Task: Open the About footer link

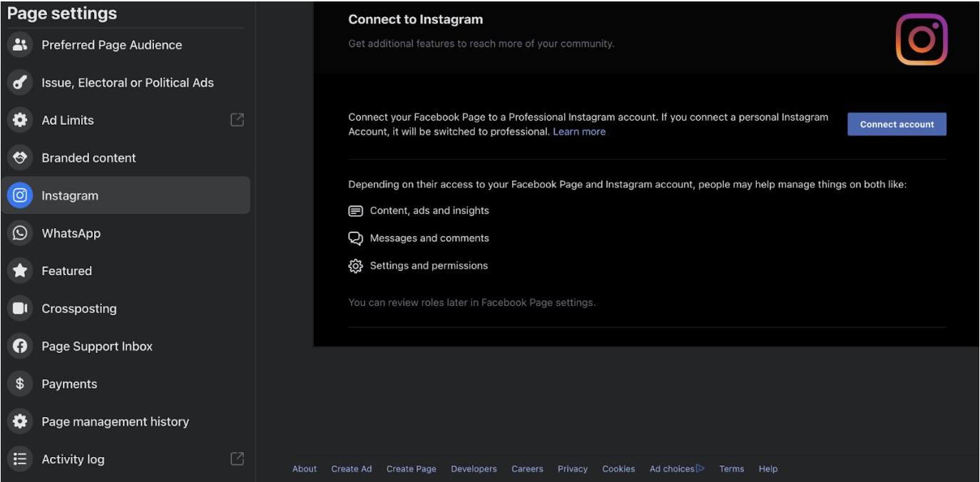Action: tap(305, 469)
